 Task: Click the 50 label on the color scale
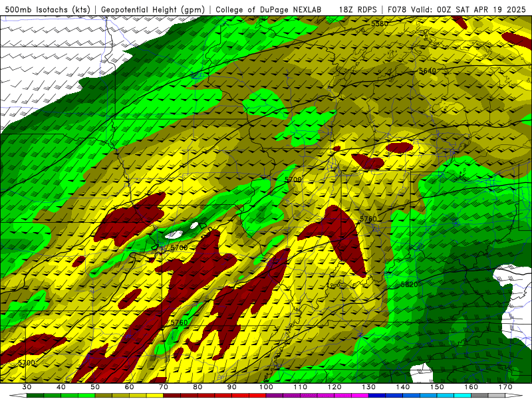[x=95, y=387]
